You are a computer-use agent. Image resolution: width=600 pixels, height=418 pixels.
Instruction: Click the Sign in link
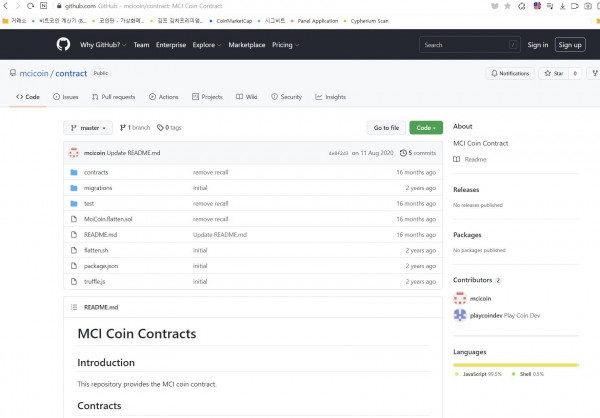[x=538, y=45]
